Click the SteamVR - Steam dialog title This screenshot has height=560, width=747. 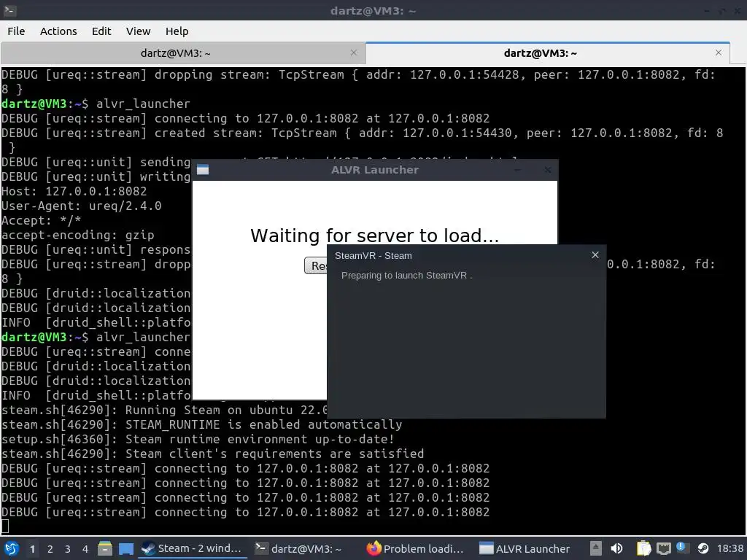(x=373, y=256)
